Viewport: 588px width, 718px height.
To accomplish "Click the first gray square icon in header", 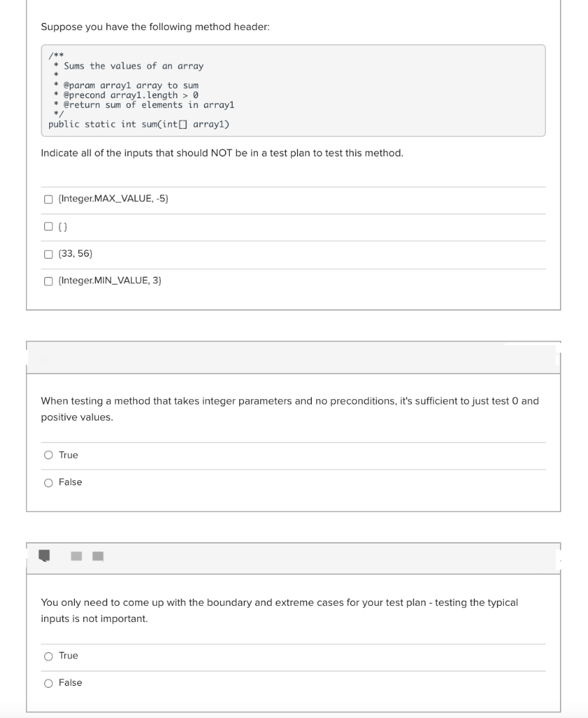I will click(x=76, y=556).
